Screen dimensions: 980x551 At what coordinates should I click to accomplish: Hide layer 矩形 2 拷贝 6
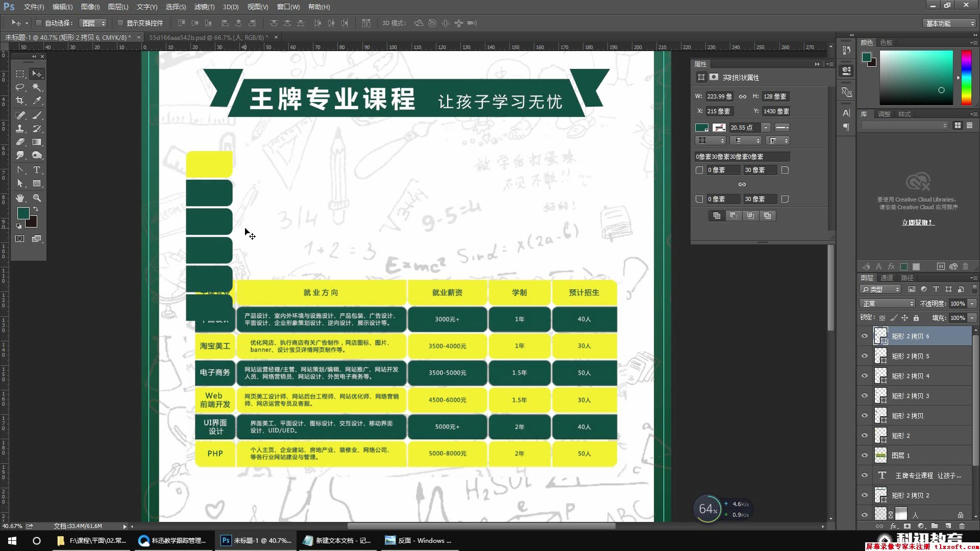(x=865, y=336)
